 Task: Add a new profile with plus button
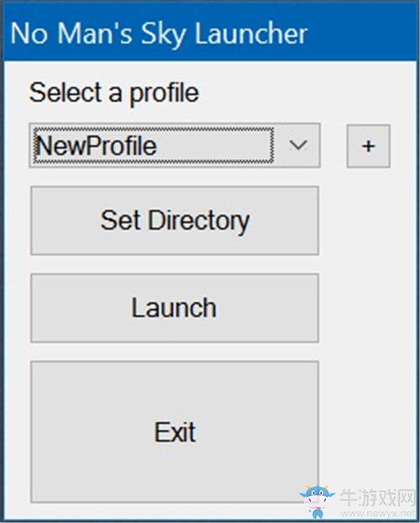368,146
